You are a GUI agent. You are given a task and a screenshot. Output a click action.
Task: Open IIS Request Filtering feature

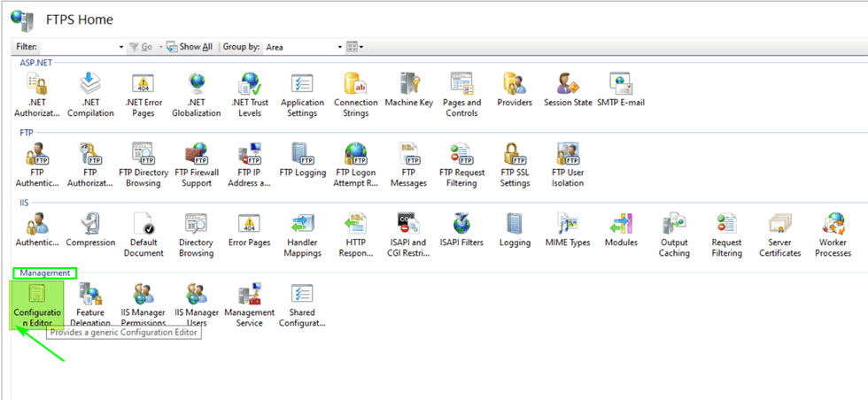tap(726, 235)
